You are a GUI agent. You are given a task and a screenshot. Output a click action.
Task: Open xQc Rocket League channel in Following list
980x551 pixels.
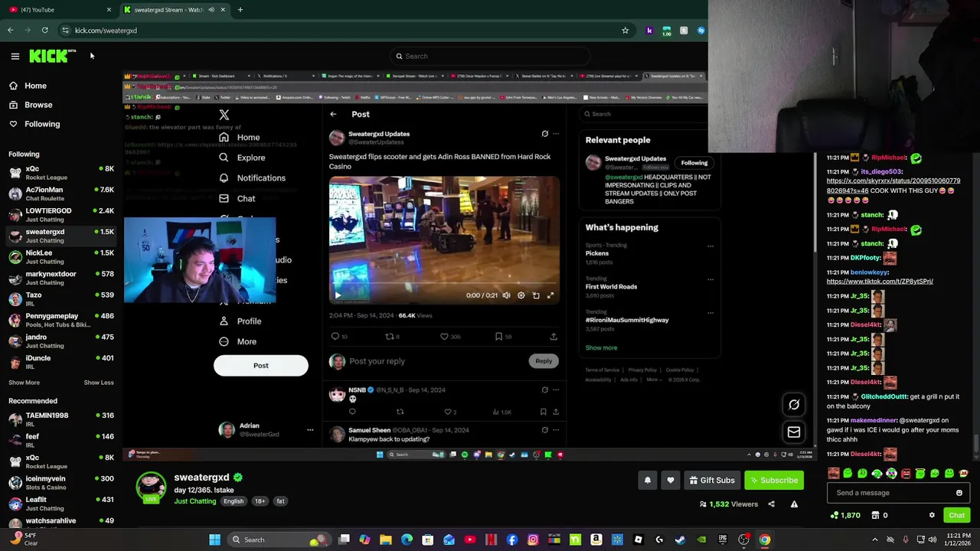click(x=60, y=173)
